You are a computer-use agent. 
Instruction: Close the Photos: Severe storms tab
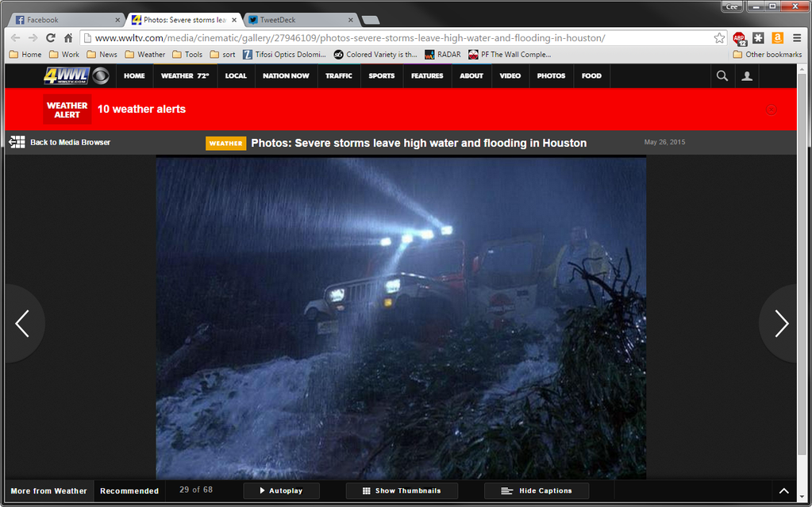[x=234, y=20]
